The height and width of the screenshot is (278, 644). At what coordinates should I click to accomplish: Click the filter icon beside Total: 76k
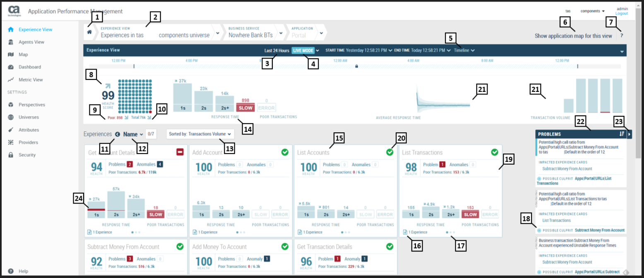pos(149,117)
